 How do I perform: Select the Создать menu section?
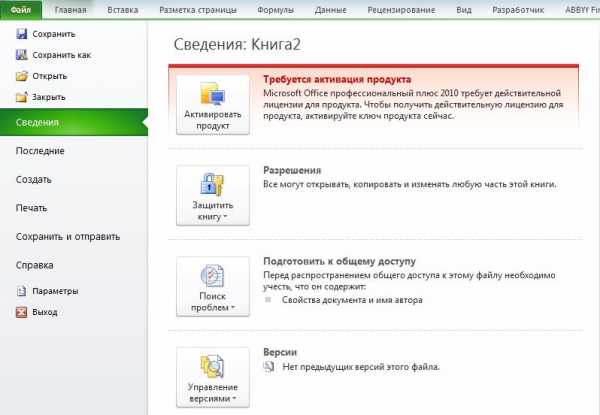pos(33,179)
